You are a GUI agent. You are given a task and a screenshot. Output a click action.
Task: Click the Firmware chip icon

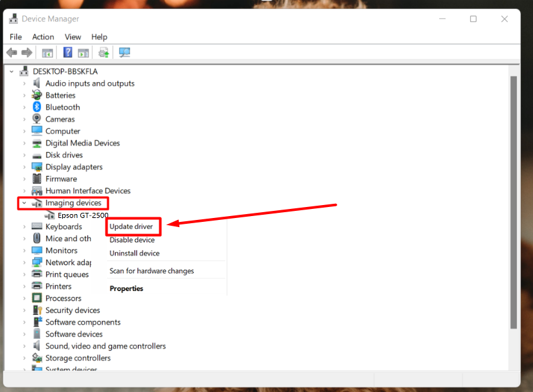[x=37, y=179]
